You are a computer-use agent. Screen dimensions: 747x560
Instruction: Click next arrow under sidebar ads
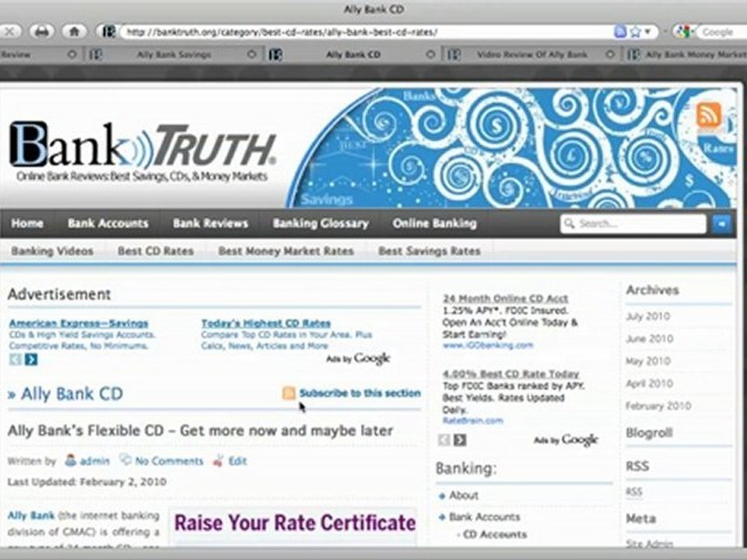[x=460, y=439]
